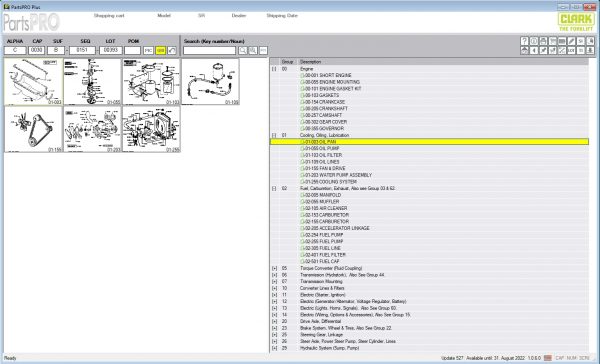600x364 pixels.
Task: Select 02-205 ACCELERATOR LINKAGE
Action: point(337,228)
